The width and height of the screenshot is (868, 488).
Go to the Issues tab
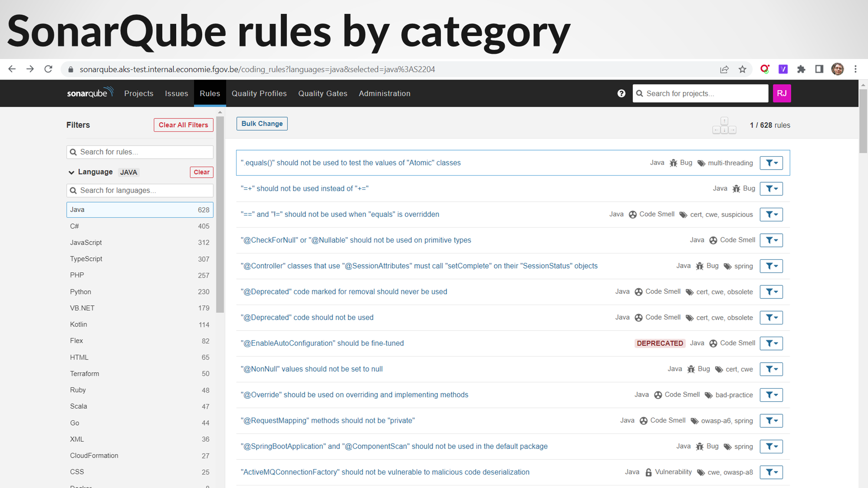click(x=176, y=93)
